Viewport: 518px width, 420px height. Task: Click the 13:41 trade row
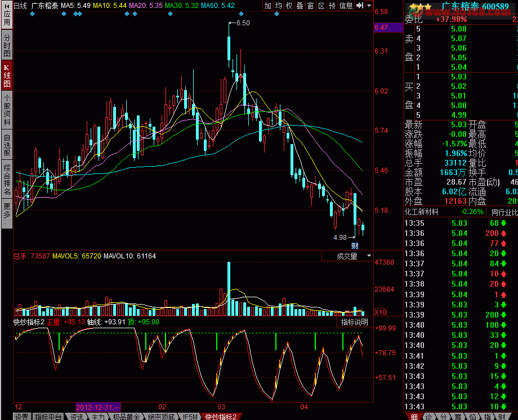461,356
